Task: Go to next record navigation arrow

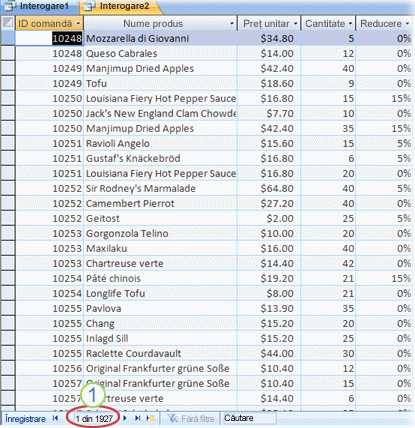Action: coord(125,418)
